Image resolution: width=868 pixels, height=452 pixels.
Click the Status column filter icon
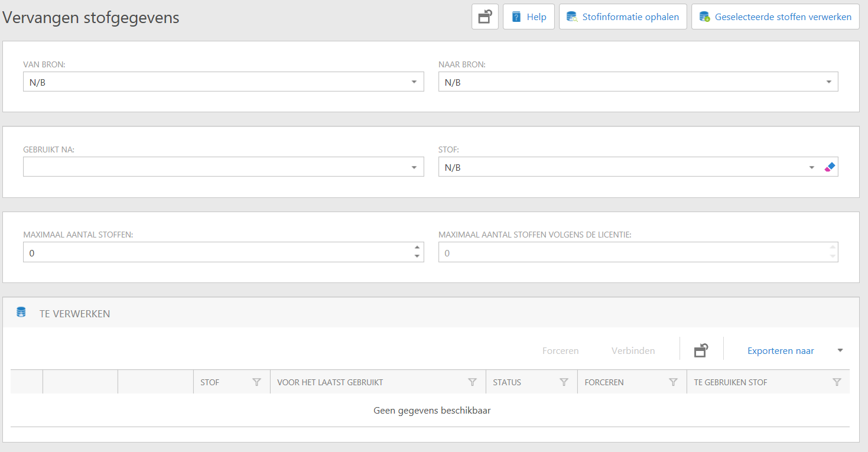pos(564,382)
